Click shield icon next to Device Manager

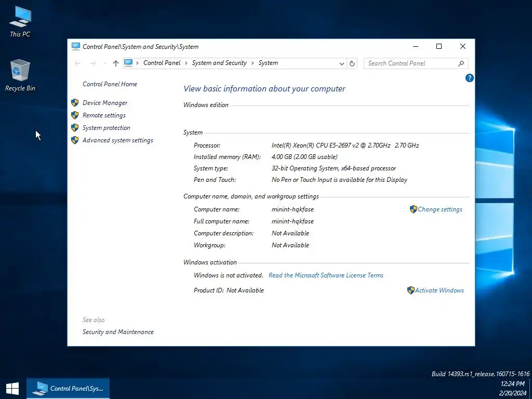[75, 103]
